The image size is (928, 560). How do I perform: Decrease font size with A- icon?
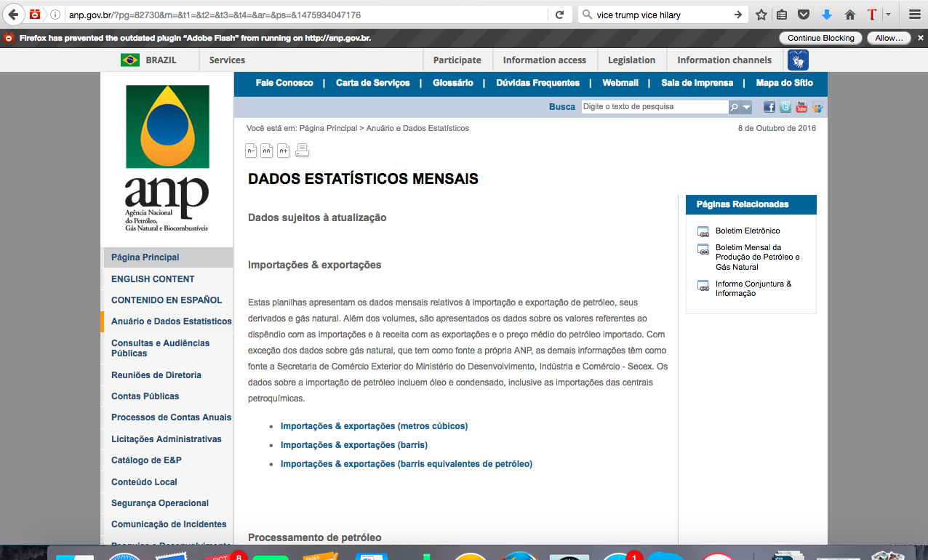[251, 151]
